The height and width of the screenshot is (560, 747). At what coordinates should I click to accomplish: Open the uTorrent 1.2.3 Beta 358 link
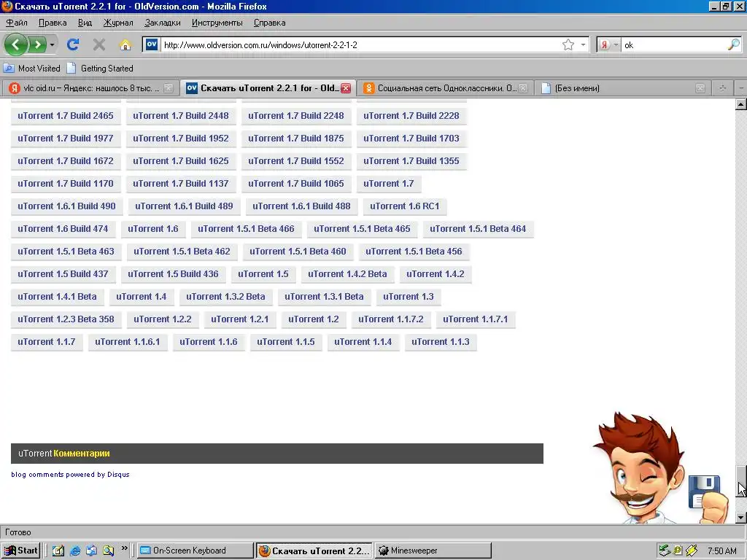click(66, 319)
